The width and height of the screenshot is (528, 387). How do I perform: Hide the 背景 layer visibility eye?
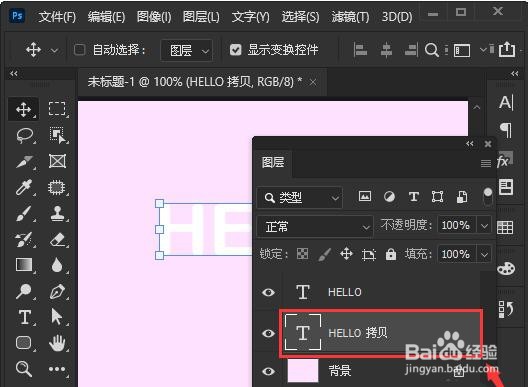(268, 371)
